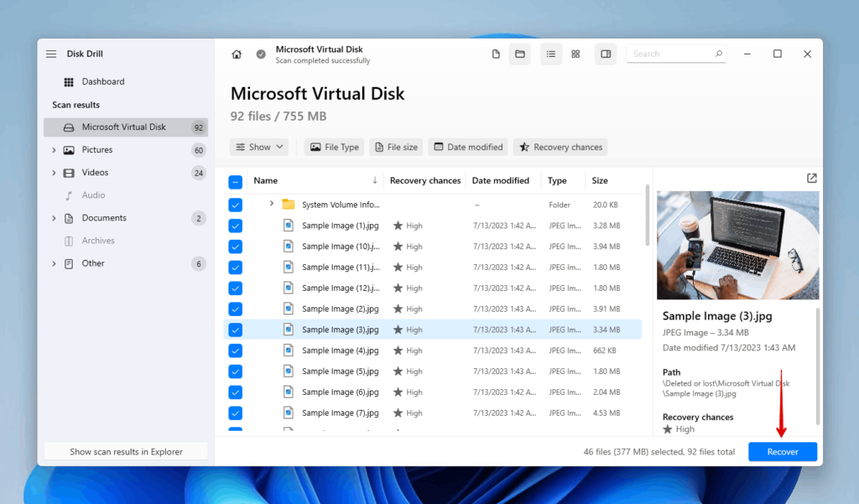Toggle the preview panel icon

click(x=605, y=55)
